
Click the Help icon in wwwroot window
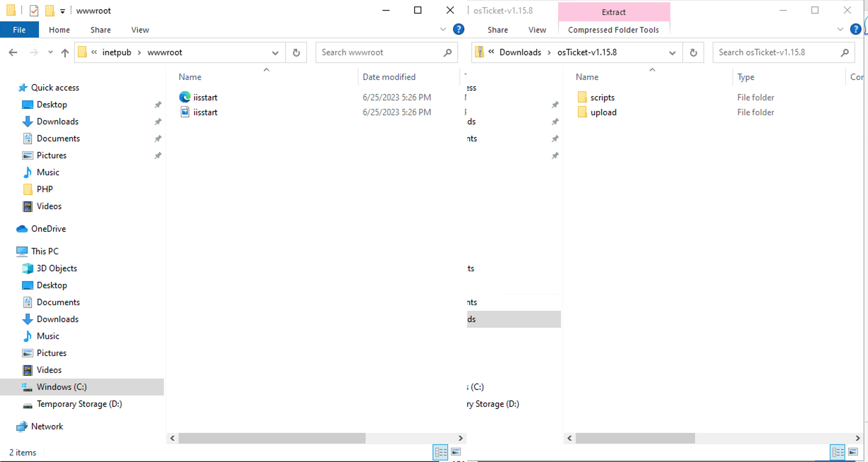pos(458,29)
